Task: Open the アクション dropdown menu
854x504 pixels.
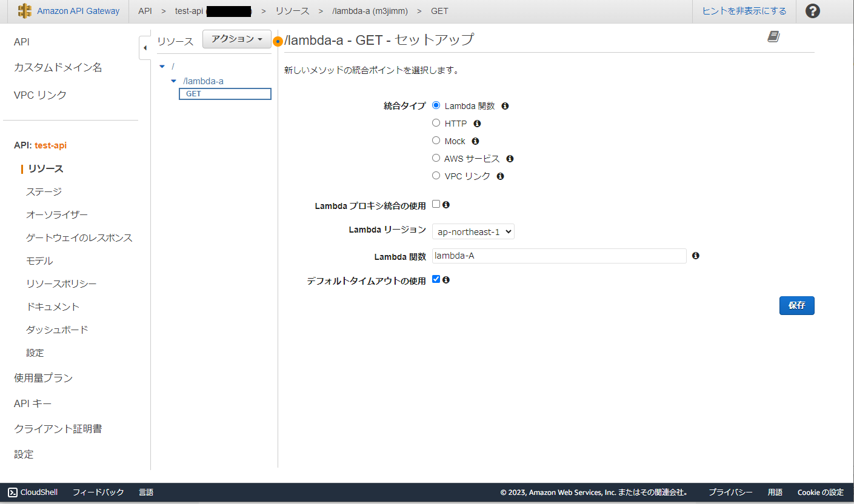Action: [236, 39]
